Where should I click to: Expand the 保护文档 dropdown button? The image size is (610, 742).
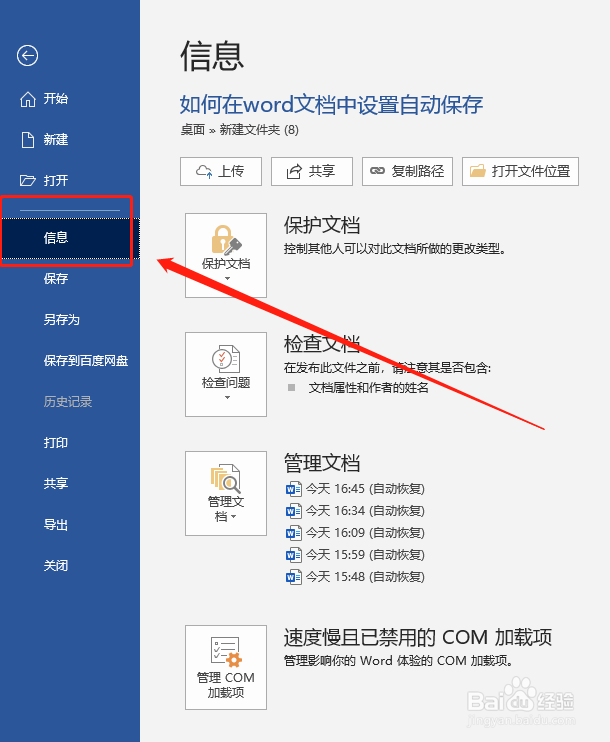tap(226, 255)
